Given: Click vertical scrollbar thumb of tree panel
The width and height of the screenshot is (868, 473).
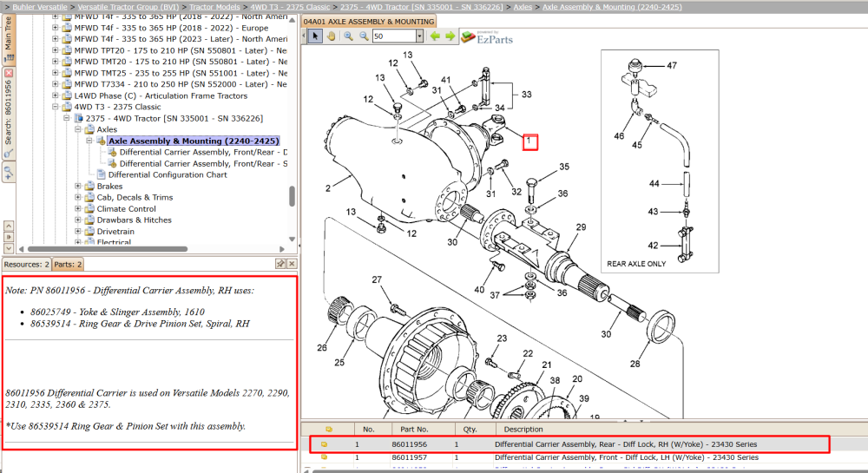Looking at the screenshot, I should click(292, 196).
